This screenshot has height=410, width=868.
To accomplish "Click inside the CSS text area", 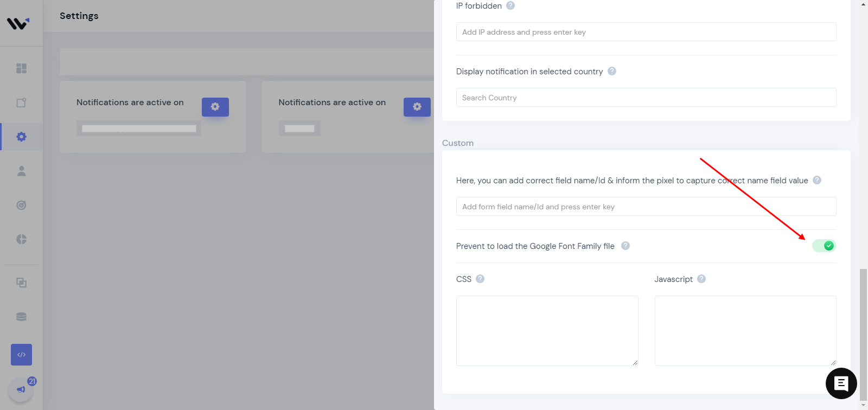I will (547, 331).
